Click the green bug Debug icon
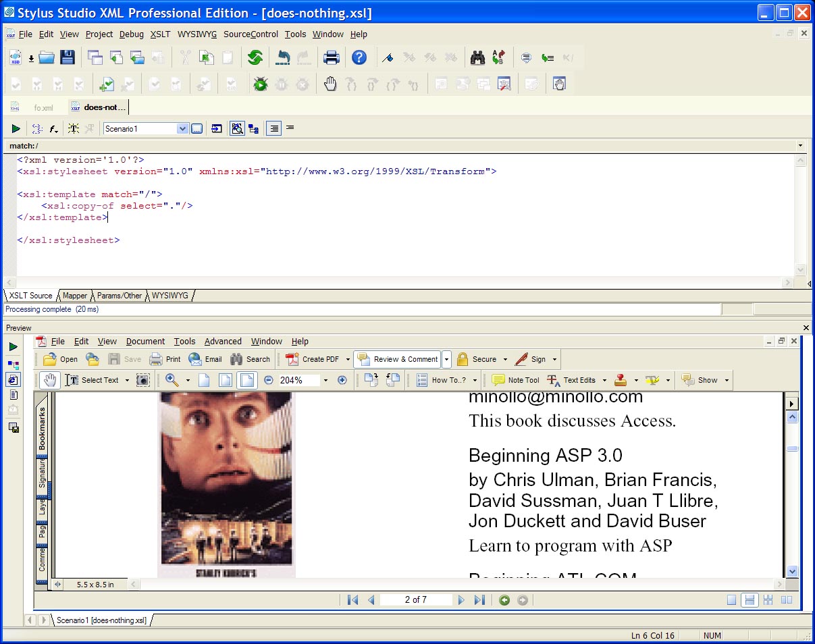Image resolution: width=815 pixels, height=644 pixels. [x=260, y=84]
